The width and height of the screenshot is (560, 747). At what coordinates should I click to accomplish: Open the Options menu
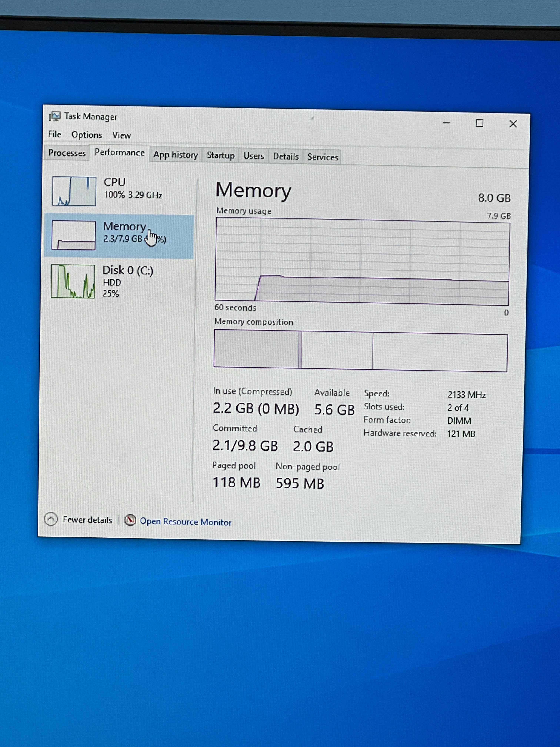click(87, 135)
